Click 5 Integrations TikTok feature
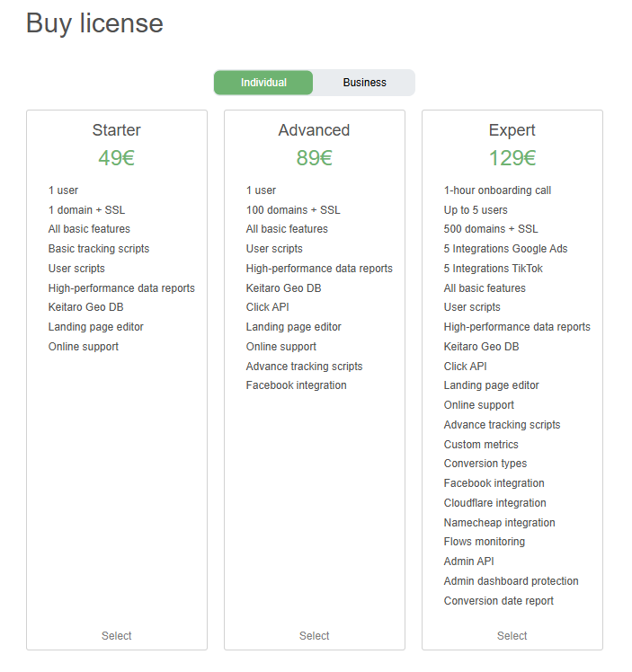The width and height of the screenshot is (632, 672). coord(493,269)
